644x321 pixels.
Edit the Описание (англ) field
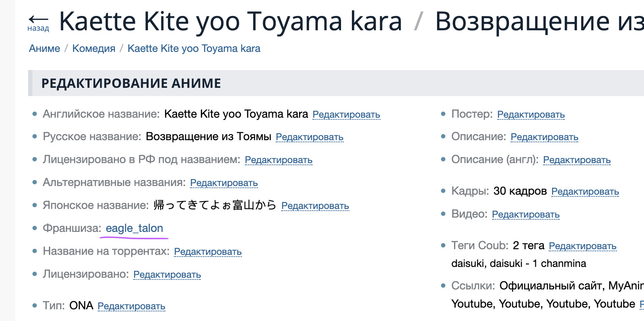[576, 160]
